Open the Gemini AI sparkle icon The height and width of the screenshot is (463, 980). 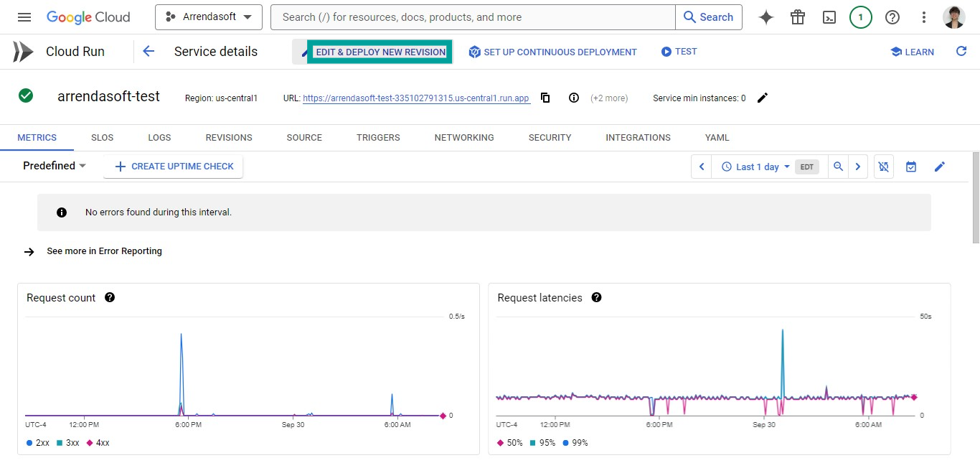[766, 17]
